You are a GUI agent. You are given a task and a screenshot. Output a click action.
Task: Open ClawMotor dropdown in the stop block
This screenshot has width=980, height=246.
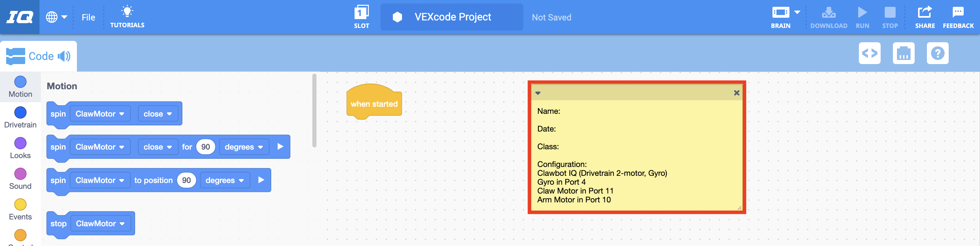(x=100, y=224)
